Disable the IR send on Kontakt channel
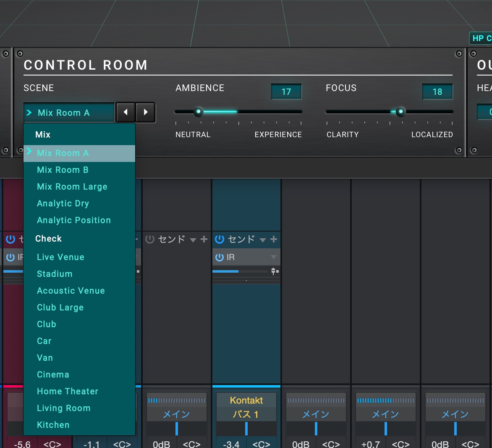The height and width of the screenshot is (448, 492). (219, 257)
